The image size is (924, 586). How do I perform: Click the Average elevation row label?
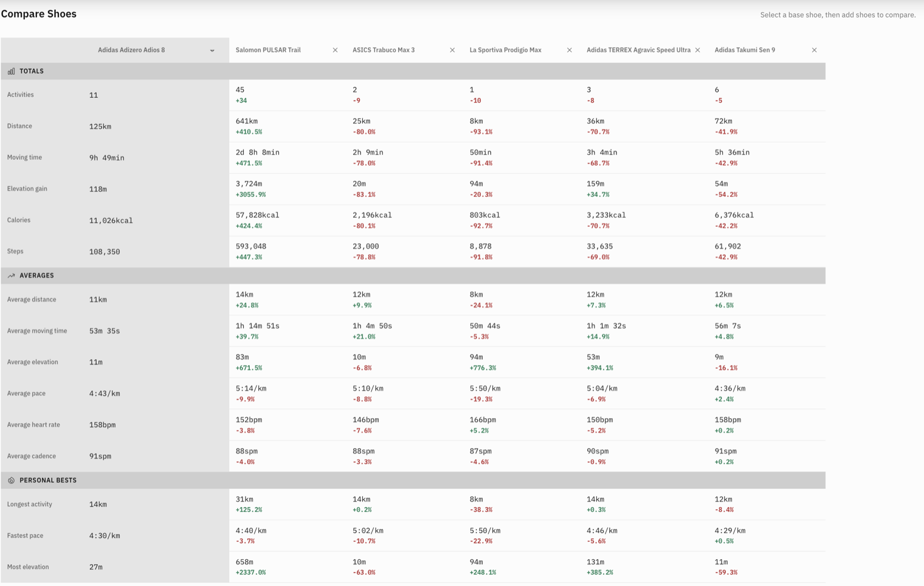32,362
